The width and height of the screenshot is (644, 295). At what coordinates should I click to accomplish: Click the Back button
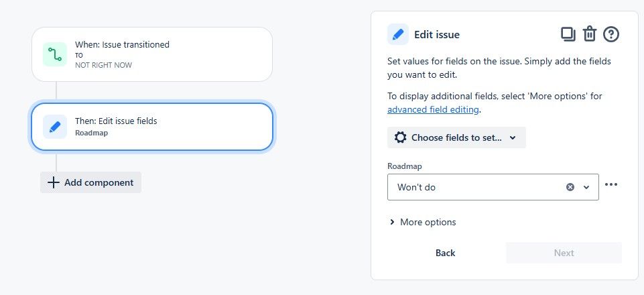(x=445, y=253)
